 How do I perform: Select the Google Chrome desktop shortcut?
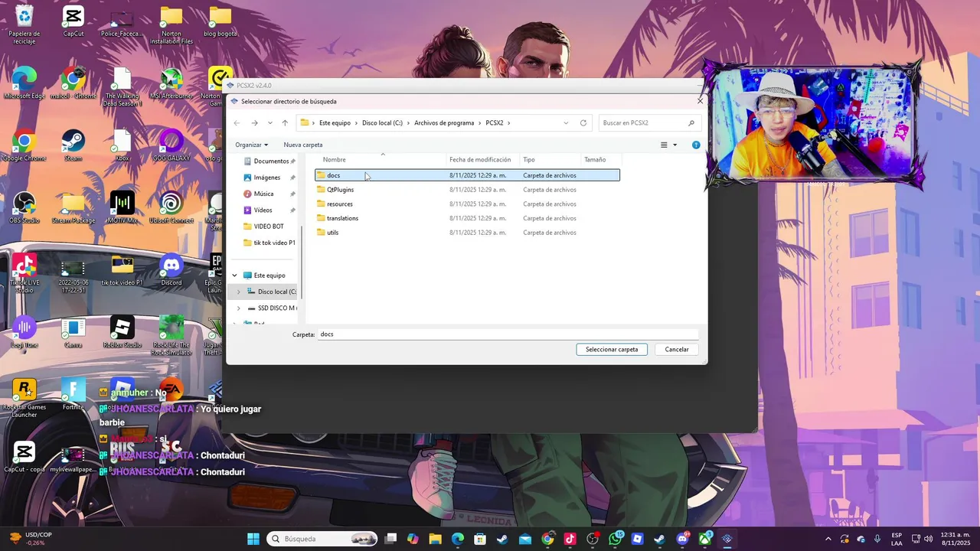pos(24,145)
